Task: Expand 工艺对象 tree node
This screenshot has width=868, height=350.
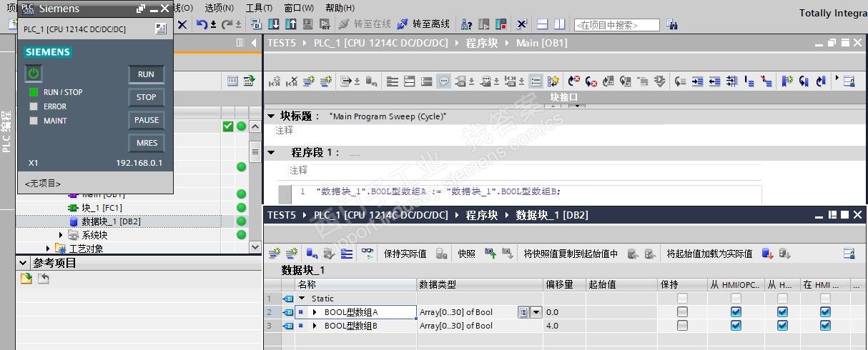Action: pos(49,249)
